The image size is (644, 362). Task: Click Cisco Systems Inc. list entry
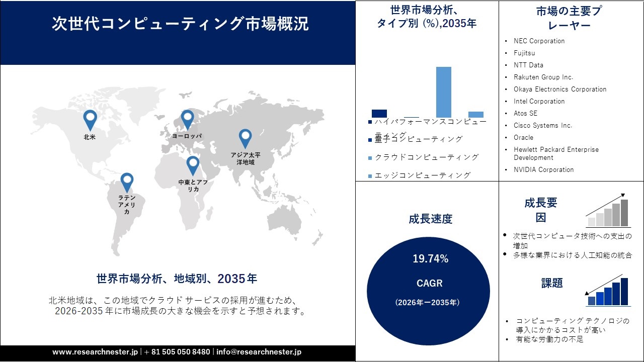click(543, 125)
